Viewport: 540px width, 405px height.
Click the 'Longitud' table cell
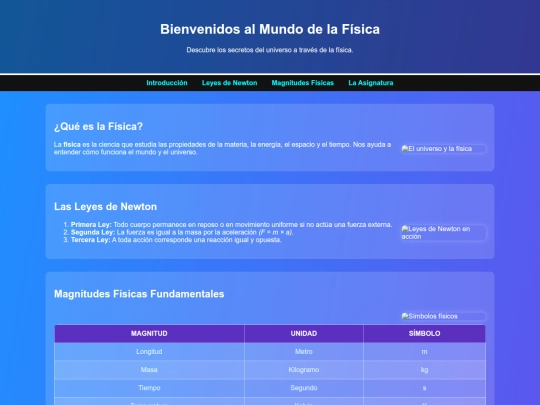click(x=149, y=352)
